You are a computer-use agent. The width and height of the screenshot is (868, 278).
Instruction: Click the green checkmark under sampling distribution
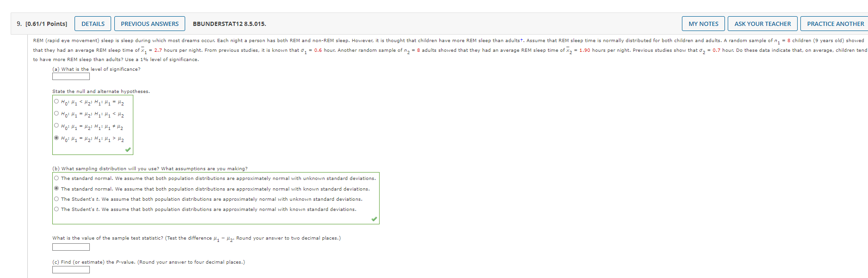pos(374,219)
